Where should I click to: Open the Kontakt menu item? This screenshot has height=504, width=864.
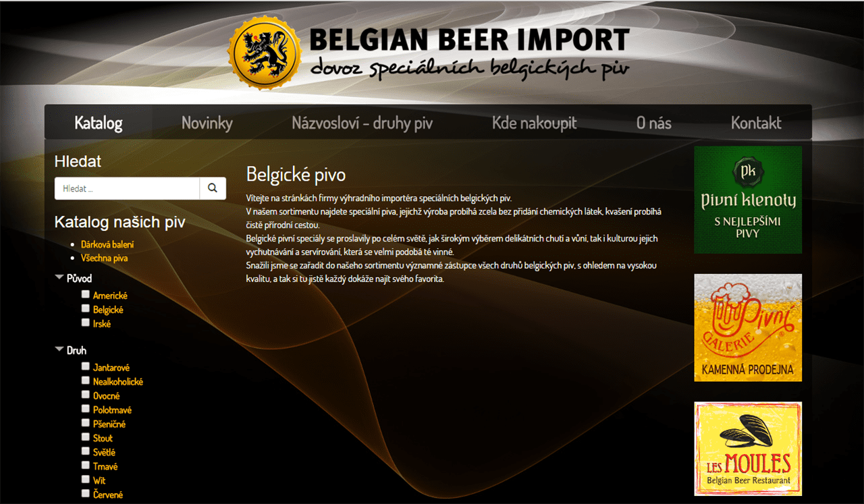[756, 123]
